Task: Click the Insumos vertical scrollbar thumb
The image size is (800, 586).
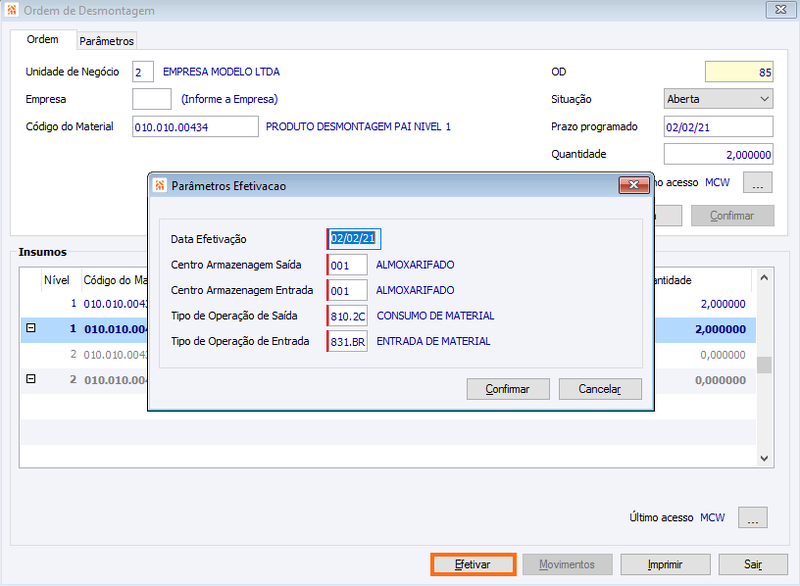Action: 764,365
